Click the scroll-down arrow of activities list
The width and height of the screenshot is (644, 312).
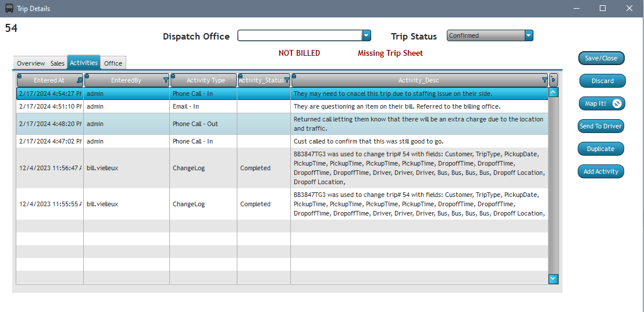553,279
